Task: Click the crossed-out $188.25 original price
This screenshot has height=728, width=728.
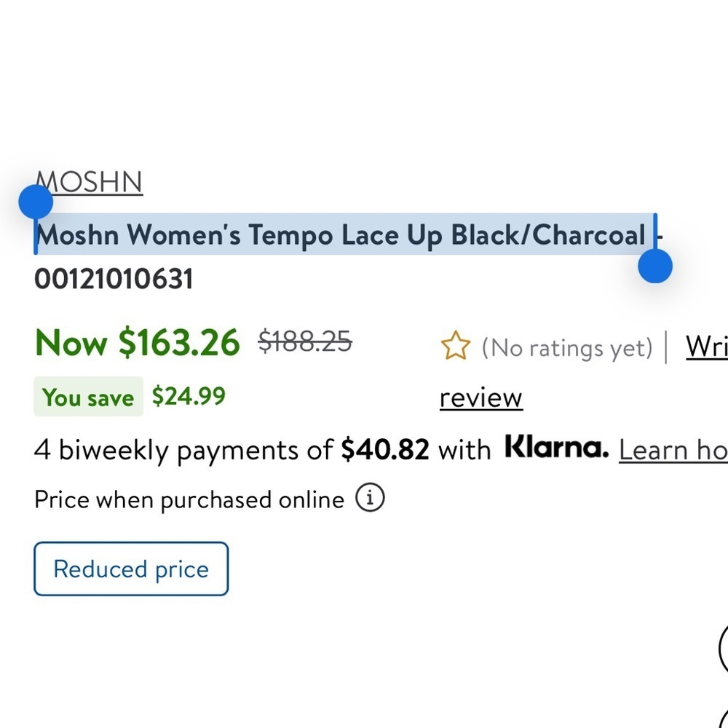Action: 305,341
